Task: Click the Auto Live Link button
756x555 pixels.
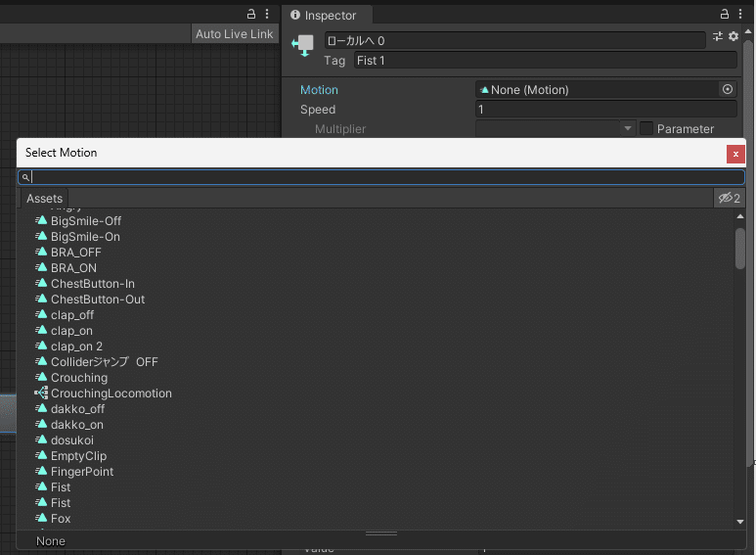Action: click(235, 34)
